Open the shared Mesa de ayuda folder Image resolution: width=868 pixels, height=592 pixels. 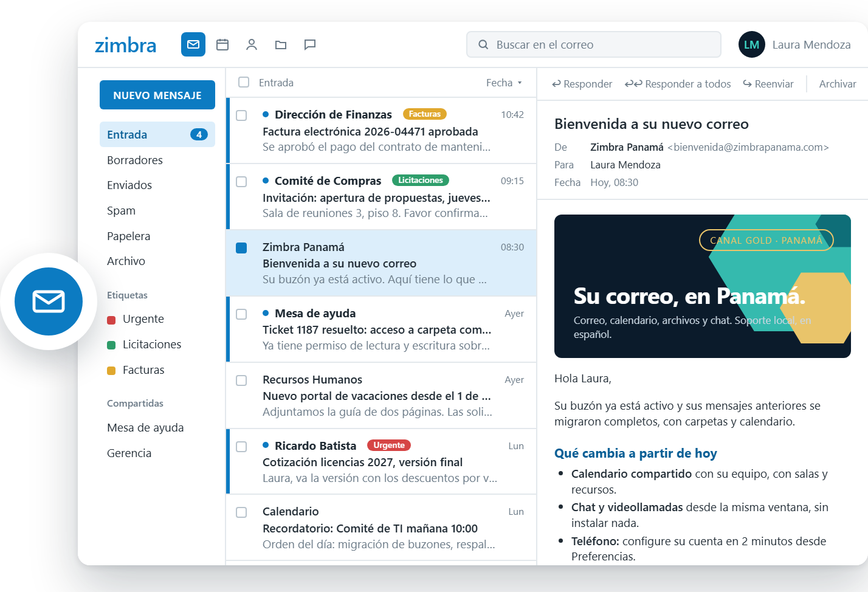click(157, 428)
